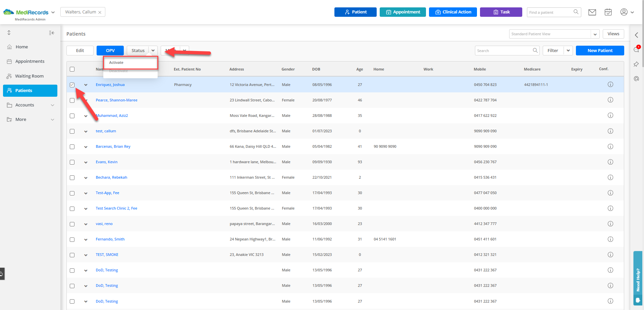Viewport: 644px width, 310px height.
Task: Click the Edit button
Action: coord(80,50)
